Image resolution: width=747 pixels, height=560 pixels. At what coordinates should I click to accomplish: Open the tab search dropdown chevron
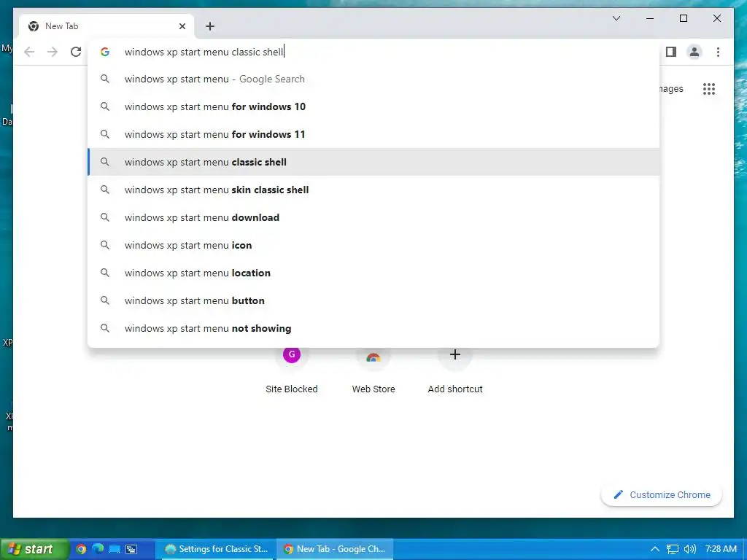click(616, 18)
